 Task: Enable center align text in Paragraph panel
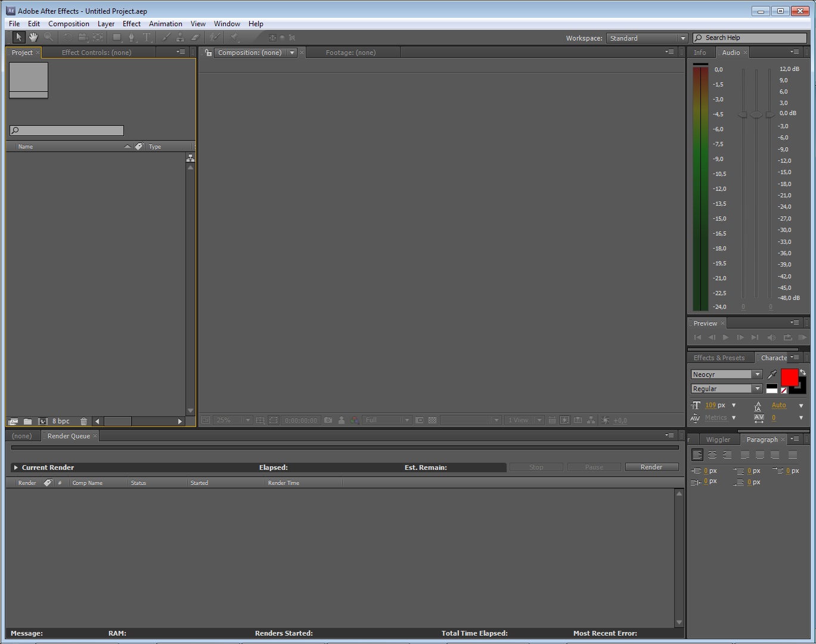click(712, 454)
